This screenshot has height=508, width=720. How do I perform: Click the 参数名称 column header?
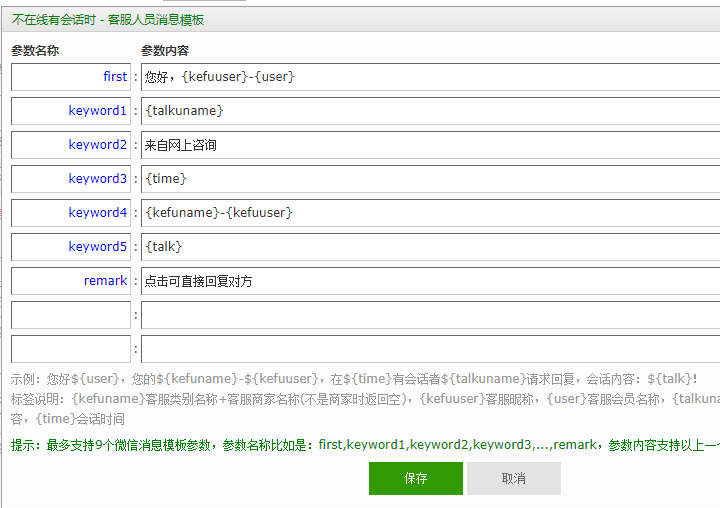35,51
